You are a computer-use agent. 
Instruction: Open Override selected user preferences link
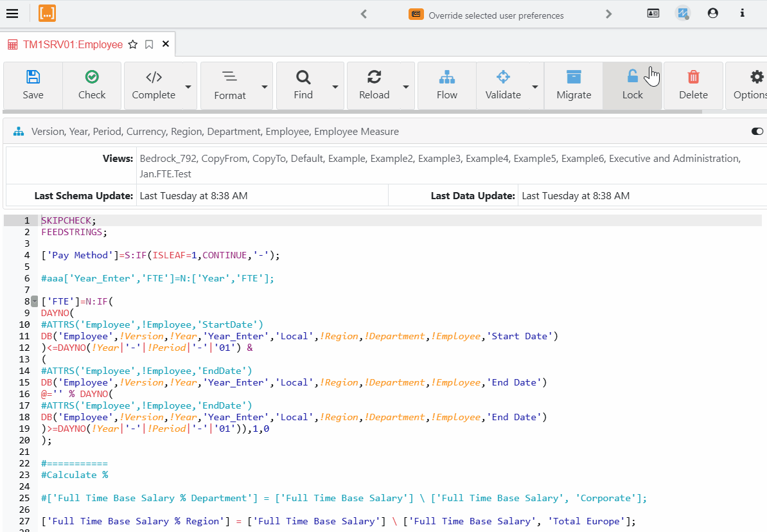(496, 15)
